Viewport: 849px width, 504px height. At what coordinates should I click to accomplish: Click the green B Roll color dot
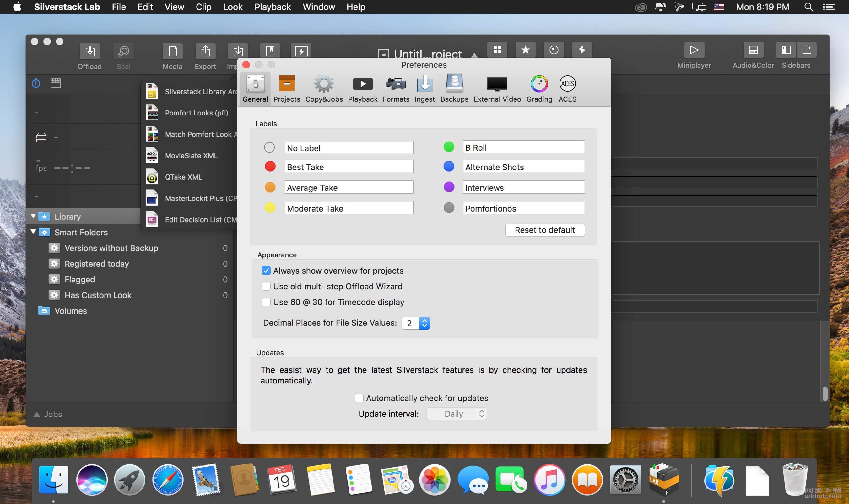tap(449, 147)
